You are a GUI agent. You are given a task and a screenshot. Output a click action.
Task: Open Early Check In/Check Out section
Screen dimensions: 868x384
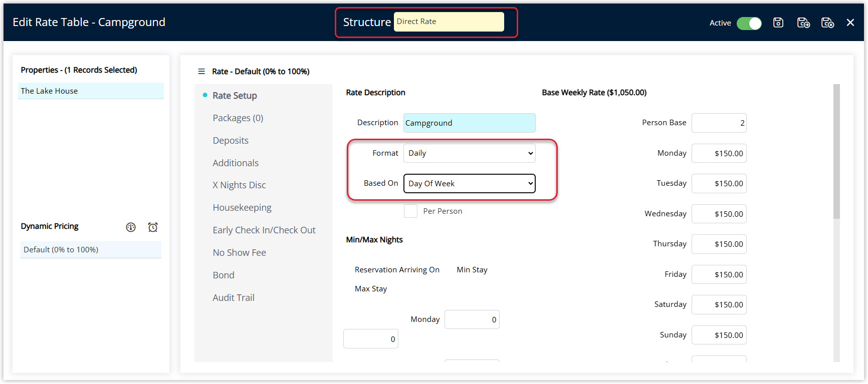coord(264,230)
